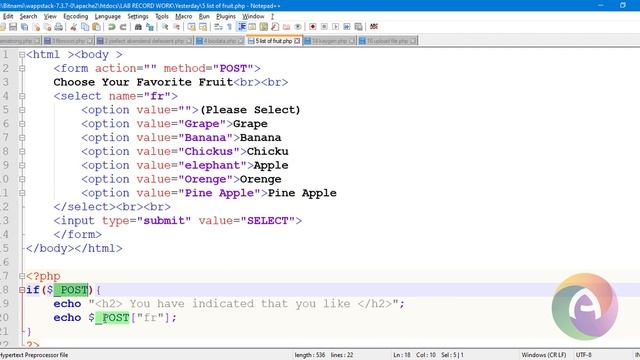640x360 pixels.
Task: Zoom out using the toolbar magnifier
Action: pos(176,27)
